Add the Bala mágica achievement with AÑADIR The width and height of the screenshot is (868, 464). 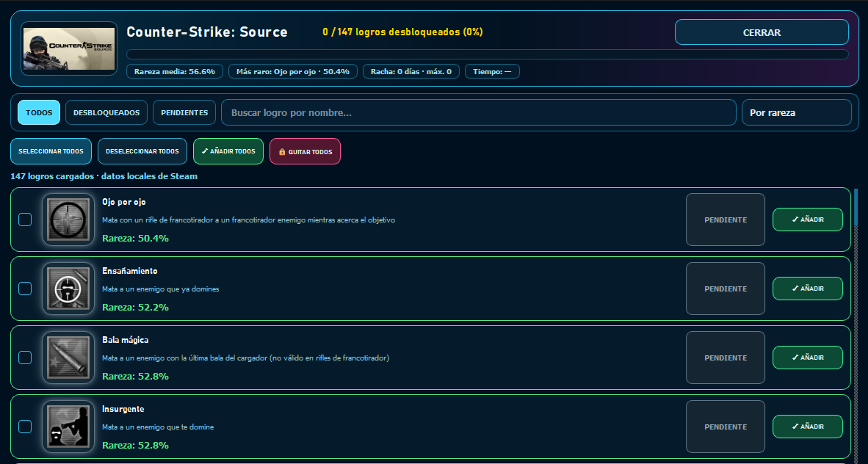(x=808, y=358)
